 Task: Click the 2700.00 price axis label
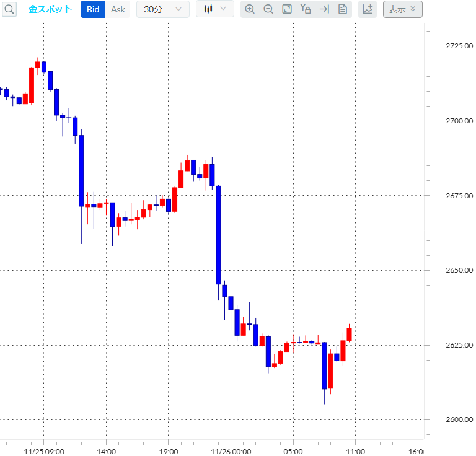click(x=459, y=121)
